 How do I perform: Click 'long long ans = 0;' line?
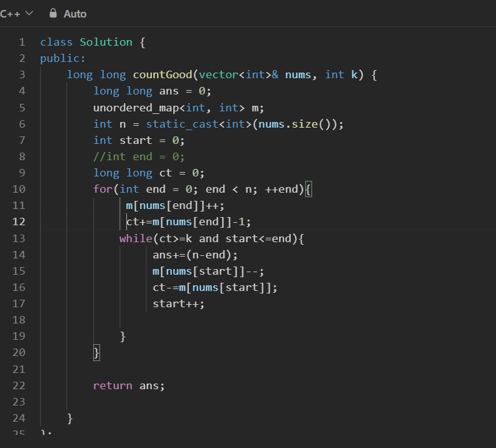[152, 91]
